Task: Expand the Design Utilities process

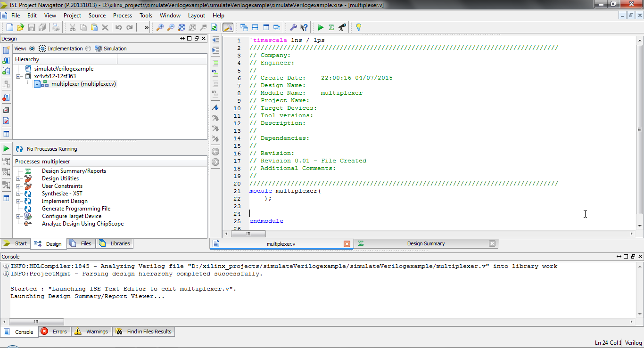Action: [18, 178]
